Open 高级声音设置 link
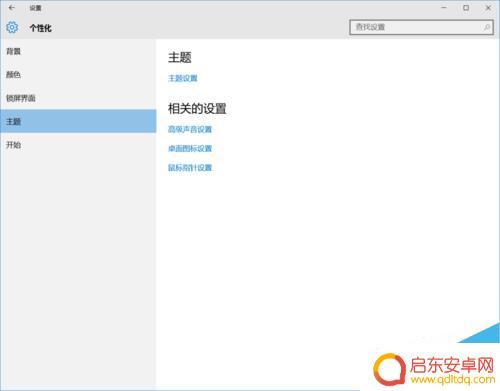This screenshot has width=500, height=391. click(190, 129)
